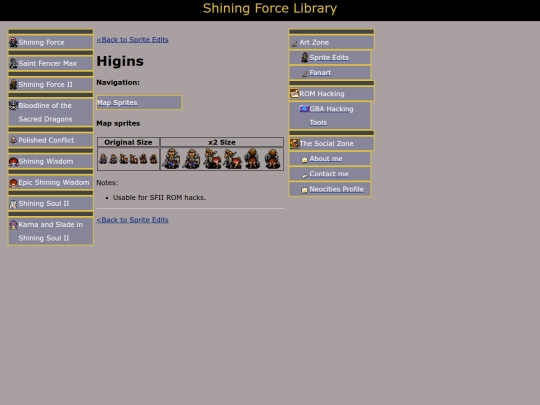The width and height of the screenshot is (540, 405).
Task: Open the Contact me page
Action: pyautogui.click(x=329, y=174)
